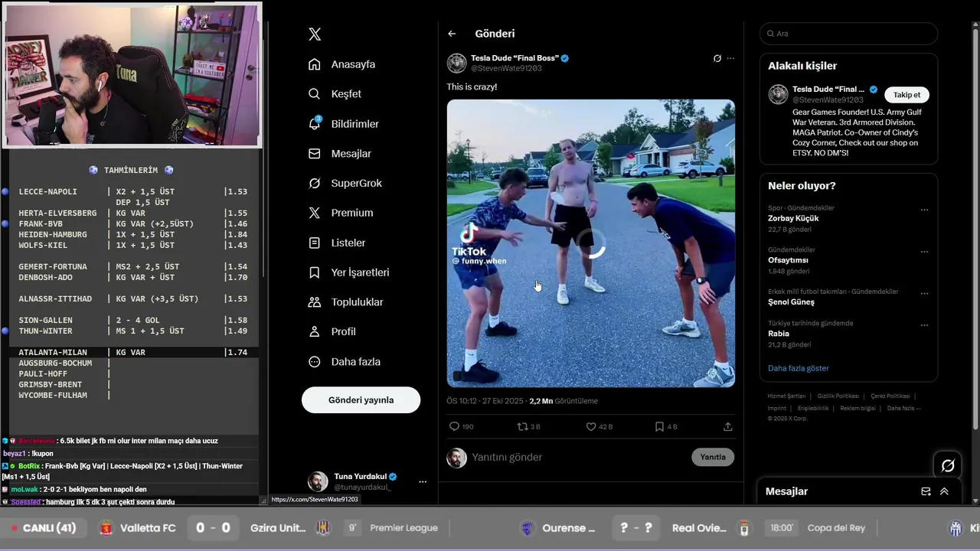This screenshot has width=980, height=551.
Task: Open Anasayfa home page
Action: click(342, 64)
